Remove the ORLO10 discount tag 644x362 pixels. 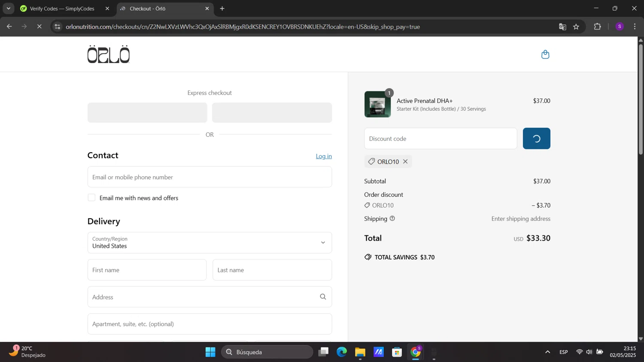[x=405, y=162]
